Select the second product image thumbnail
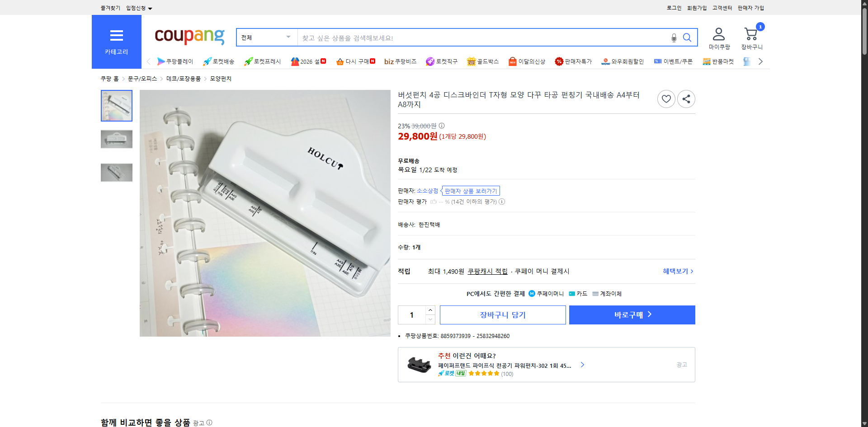 tap(116, 139)
